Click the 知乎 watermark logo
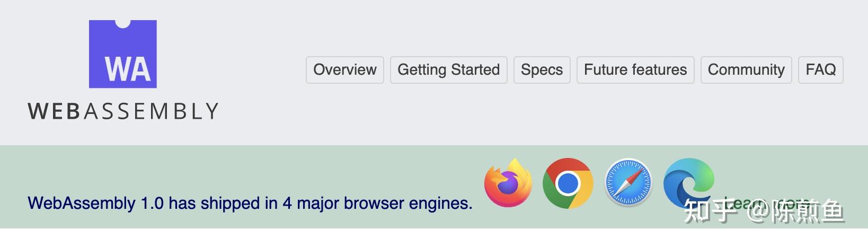This screenshot has height=247, width=868. (x=710, y=210)
